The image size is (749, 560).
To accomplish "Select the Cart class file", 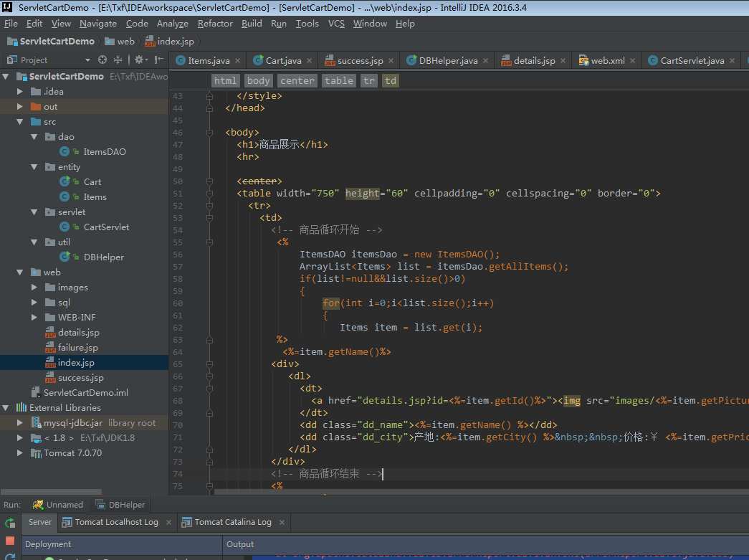I will pyautogui.click(x=92, y=181).
